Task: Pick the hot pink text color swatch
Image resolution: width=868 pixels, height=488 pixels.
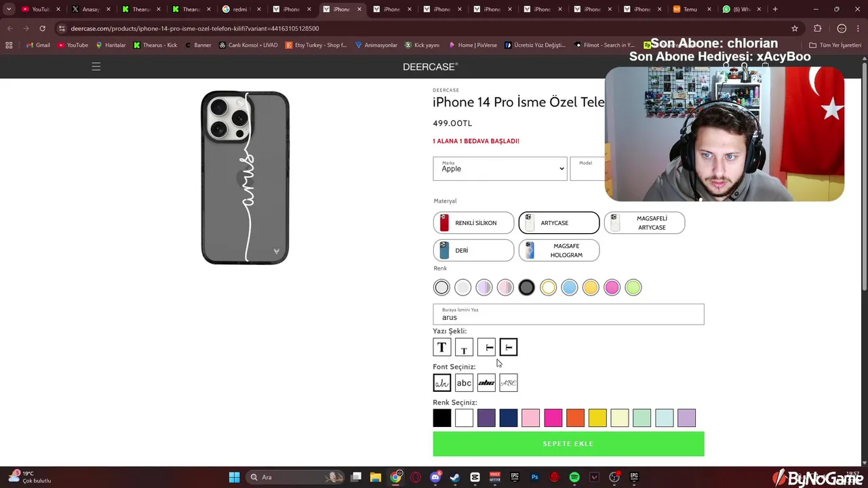Action: 553,418
